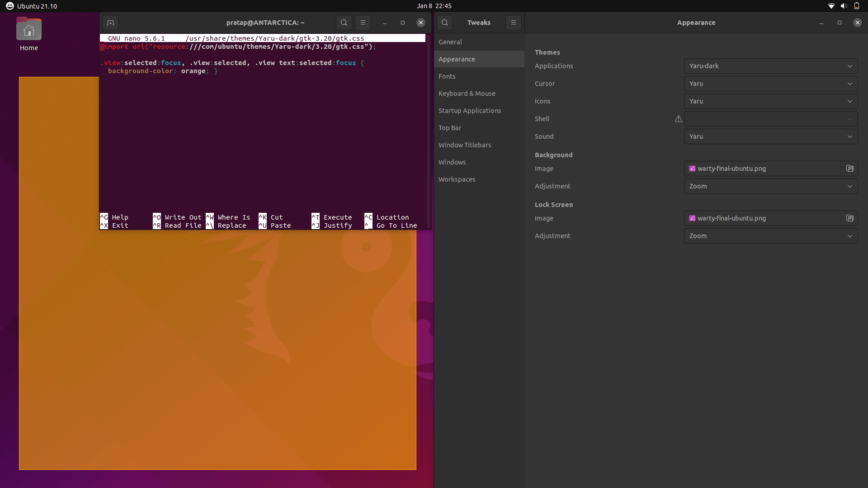Browse for Background image file icon
The width and height of the screenshot is (868, 488).
tap(849, 169)
